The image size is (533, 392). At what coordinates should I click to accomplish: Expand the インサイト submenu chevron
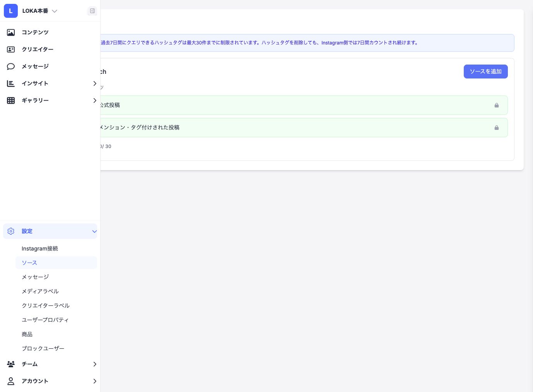coord(95,84)
